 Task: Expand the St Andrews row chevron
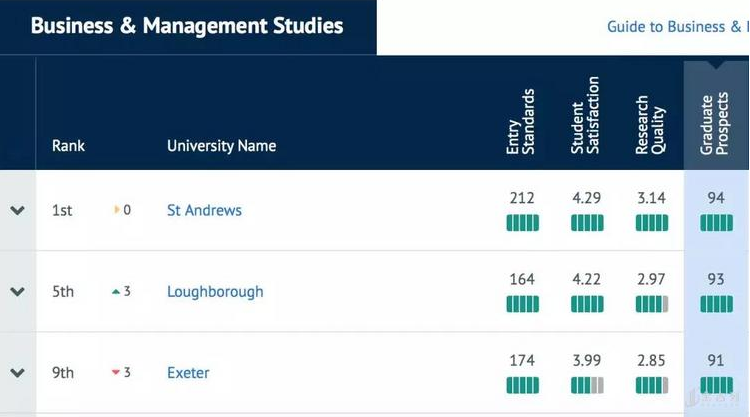pyautogui.click(x=17, y=211)
